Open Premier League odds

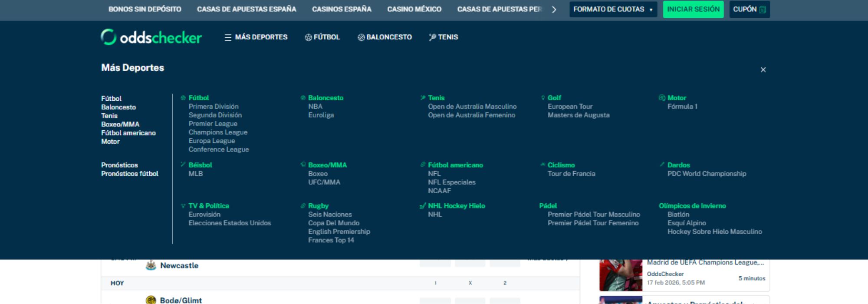pyautogui.click(x=213, y=124)
